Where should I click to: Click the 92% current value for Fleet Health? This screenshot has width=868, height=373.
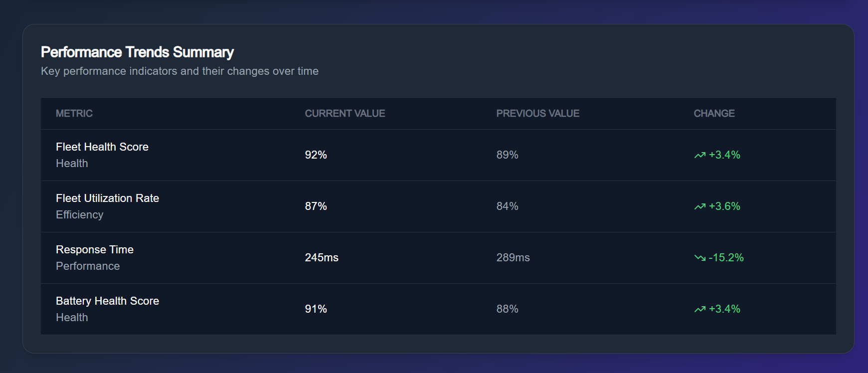tap(316, 155)
